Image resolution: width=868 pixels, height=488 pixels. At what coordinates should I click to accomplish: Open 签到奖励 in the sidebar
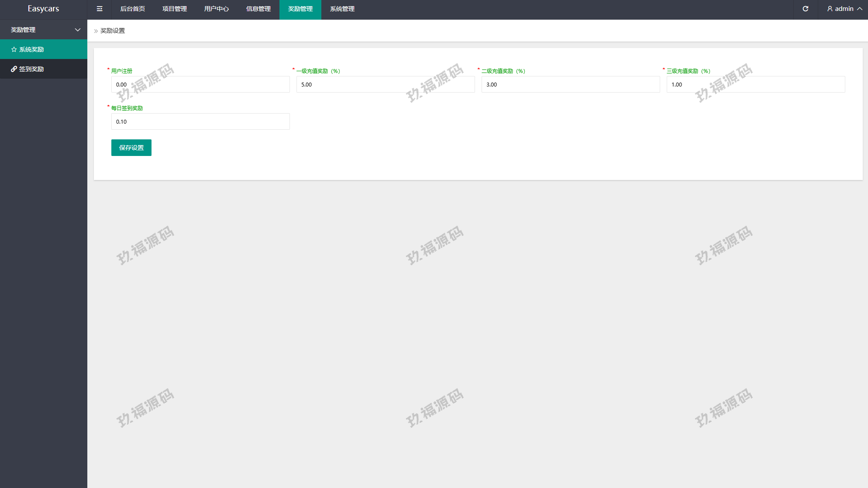click(31, 69)
